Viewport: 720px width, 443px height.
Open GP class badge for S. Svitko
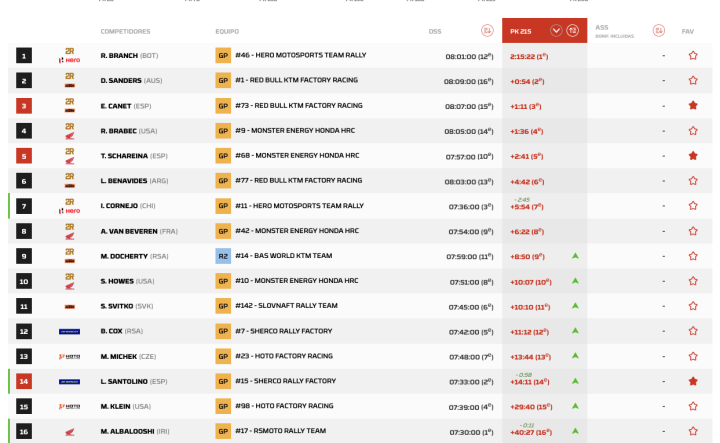coord(223,306)
